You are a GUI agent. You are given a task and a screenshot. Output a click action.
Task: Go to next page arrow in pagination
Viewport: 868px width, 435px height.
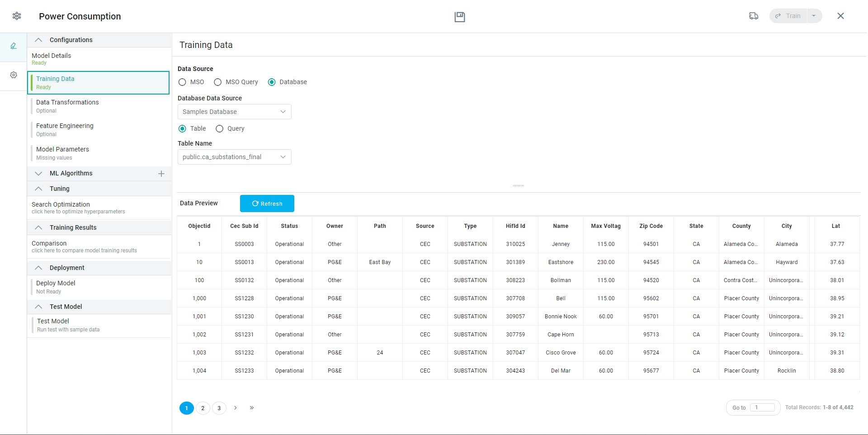click(x=236, y=408)
